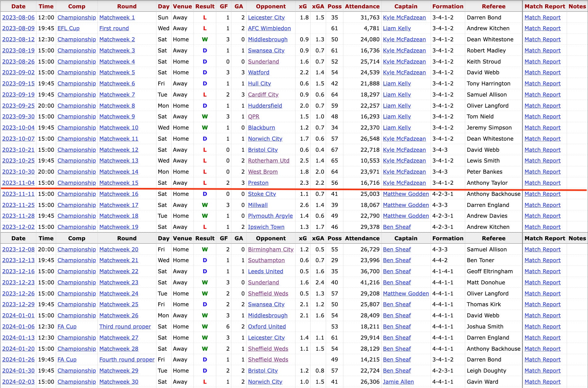Sort by Formation in top header
Viewport: 588px width, 388px height.
pos(448,6)
